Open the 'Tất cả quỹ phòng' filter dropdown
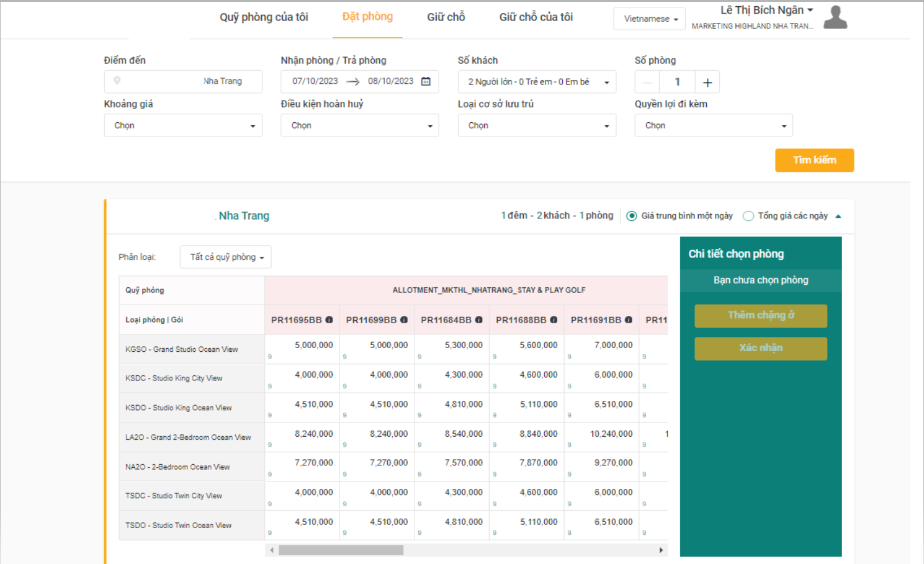This screenshot has height=564, width=924. click(226, 257)
